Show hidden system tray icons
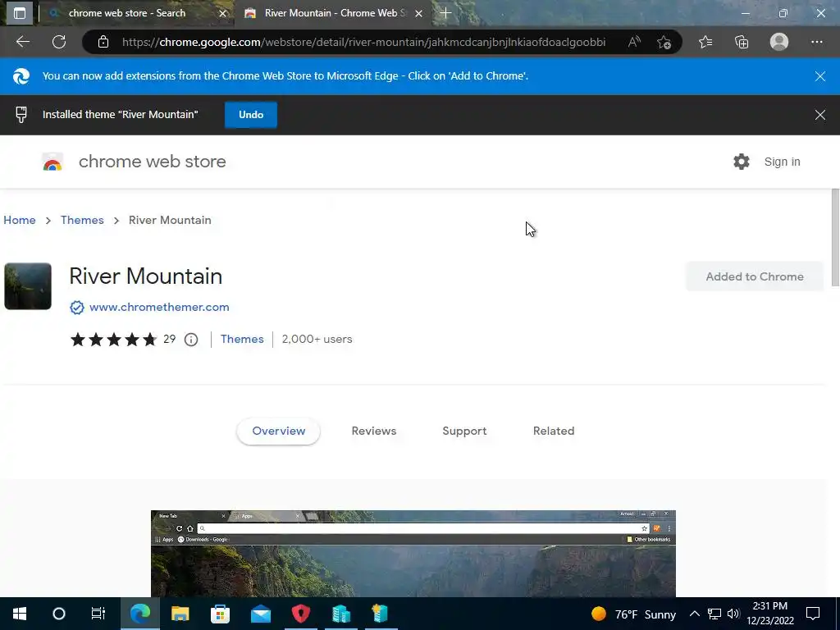Viewport: 840px width, 630px height. 694,614
